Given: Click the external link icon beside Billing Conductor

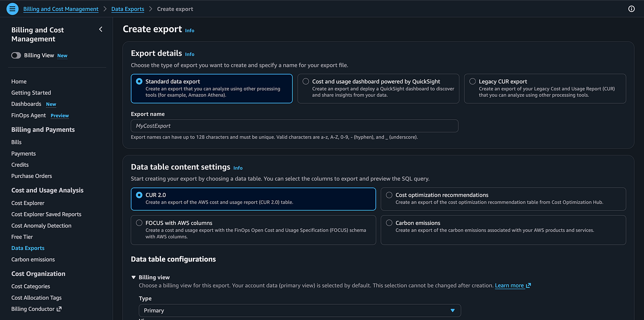Looking at the screenshot, I should click(x=59, y=309).
